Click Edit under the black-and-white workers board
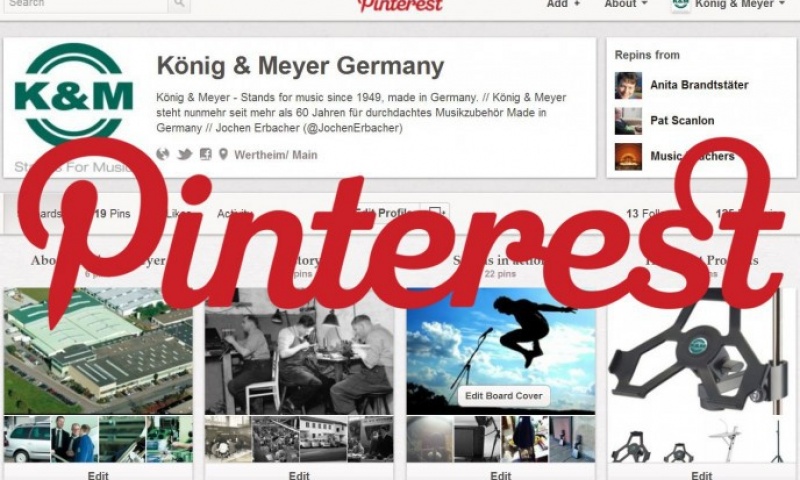 click(x=299, y=475)
